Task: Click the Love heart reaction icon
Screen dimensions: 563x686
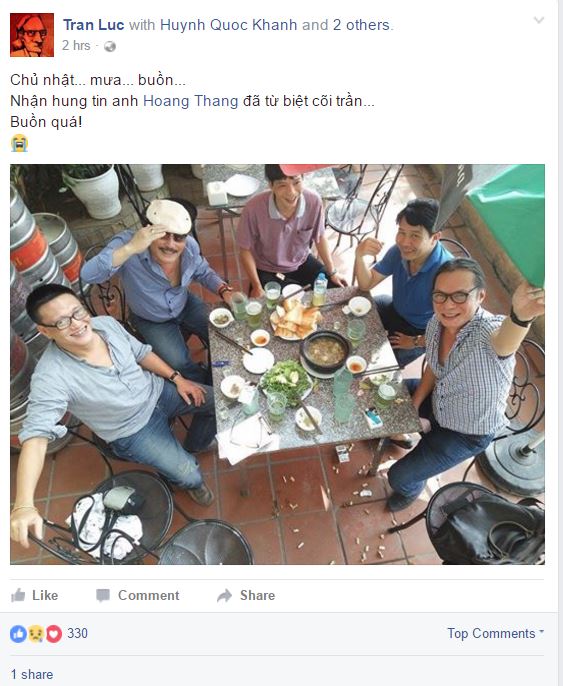Action: click(54, 634)
